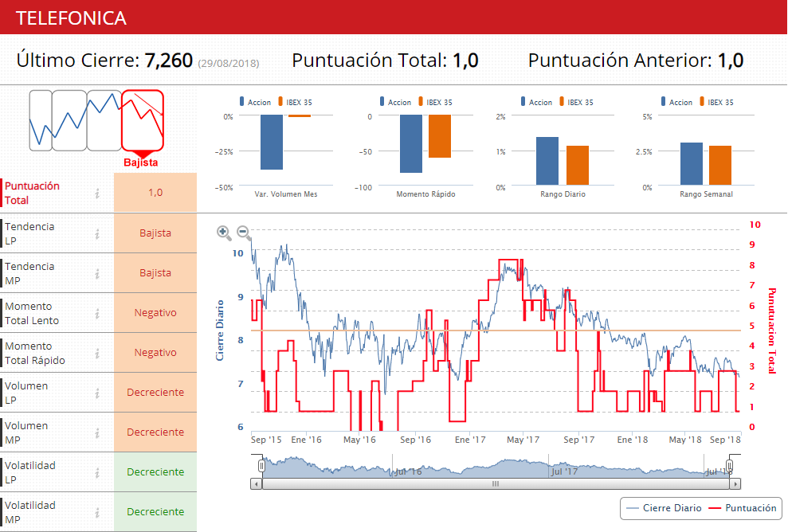Open info icon for Momento Total Rápido

click(97, 353)
